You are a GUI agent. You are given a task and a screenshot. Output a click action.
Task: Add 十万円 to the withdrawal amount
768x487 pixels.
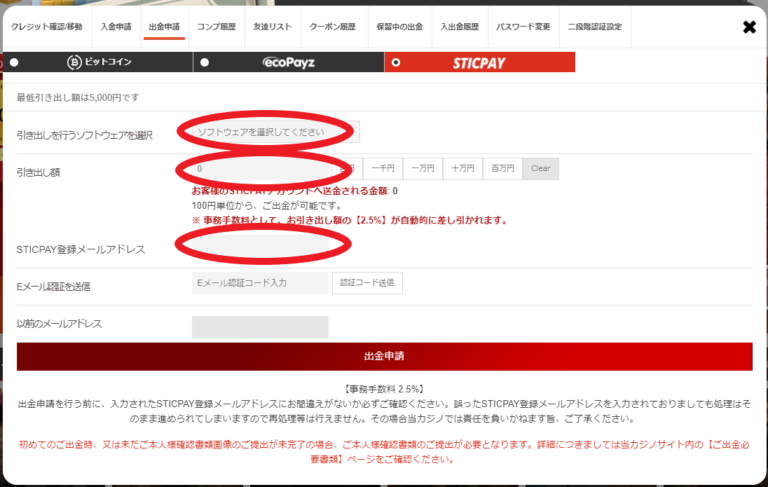(x=463, y=169)
